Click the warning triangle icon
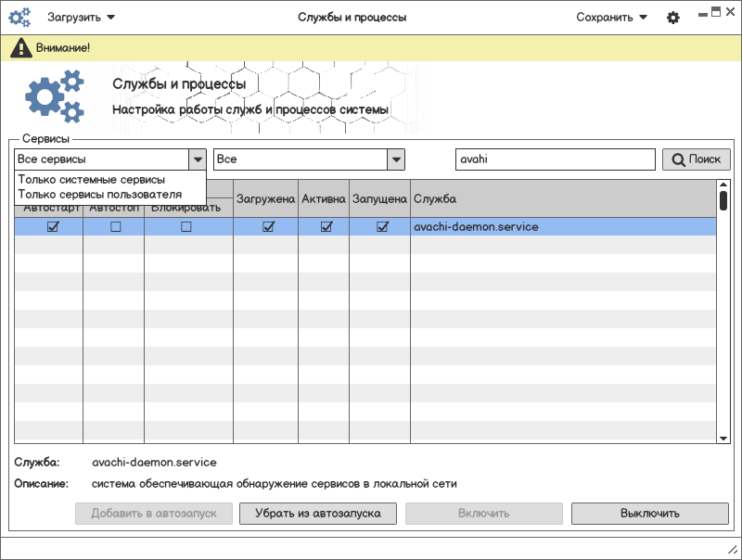Screen dimensions: 742x560 tap(20, 47)
